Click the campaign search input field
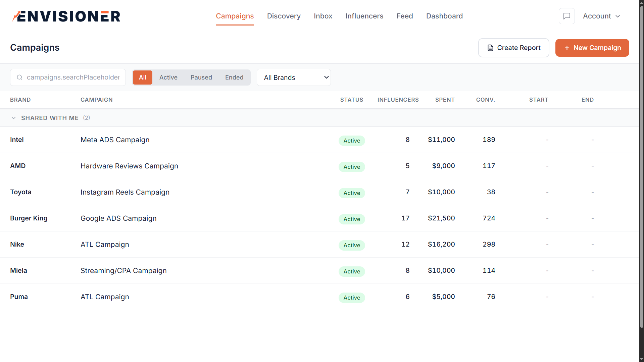 (68, 77)
